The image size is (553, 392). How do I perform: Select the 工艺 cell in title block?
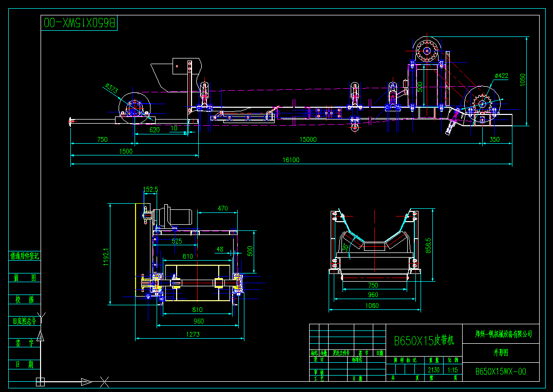(318, 378)
